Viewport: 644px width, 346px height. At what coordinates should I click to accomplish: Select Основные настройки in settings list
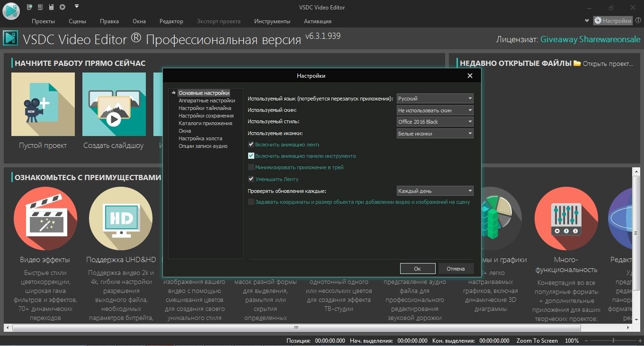click(204, 93)
